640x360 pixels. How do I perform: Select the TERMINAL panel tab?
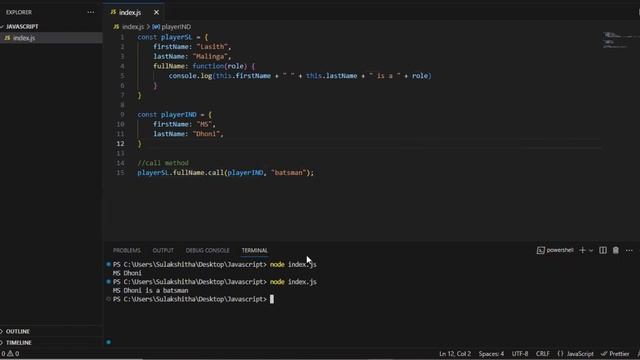254,250
